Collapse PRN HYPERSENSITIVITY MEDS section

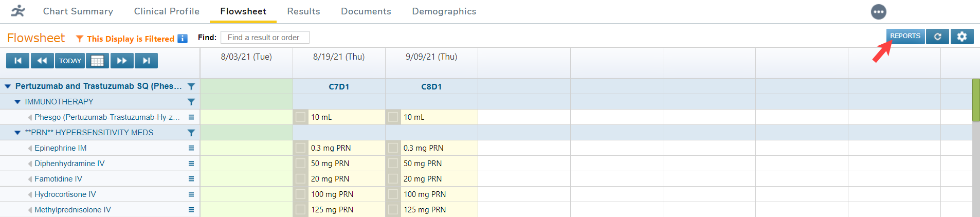pos(17,133)
